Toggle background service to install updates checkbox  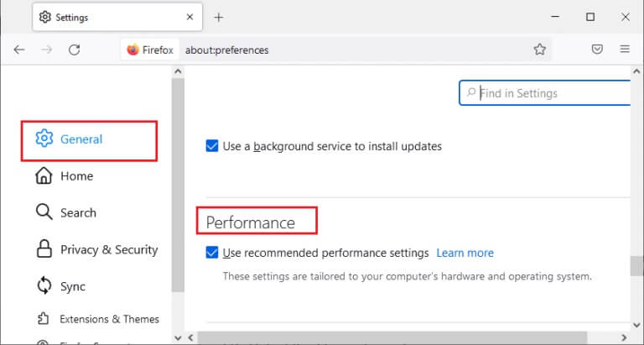pyautogui.click(x=213, y=146)
